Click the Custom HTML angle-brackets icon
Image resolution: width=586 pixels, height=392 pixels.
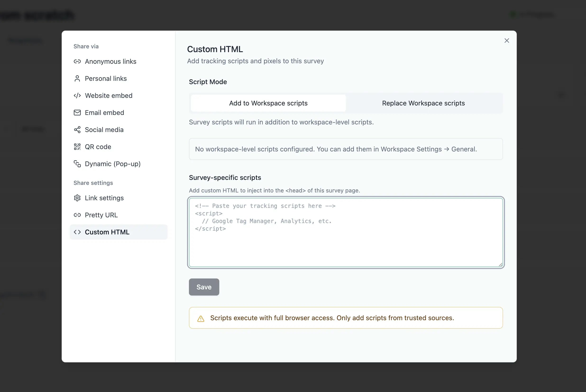pos(77,232)
